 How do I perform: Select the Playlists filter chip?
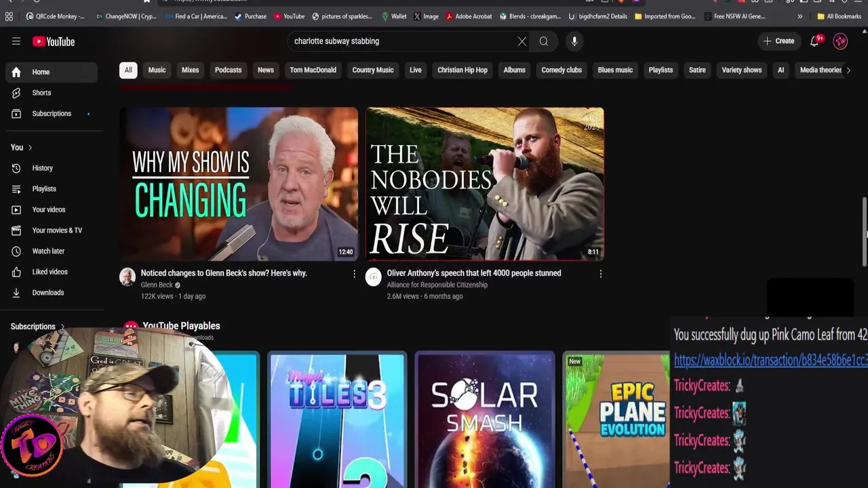(660, 70)
